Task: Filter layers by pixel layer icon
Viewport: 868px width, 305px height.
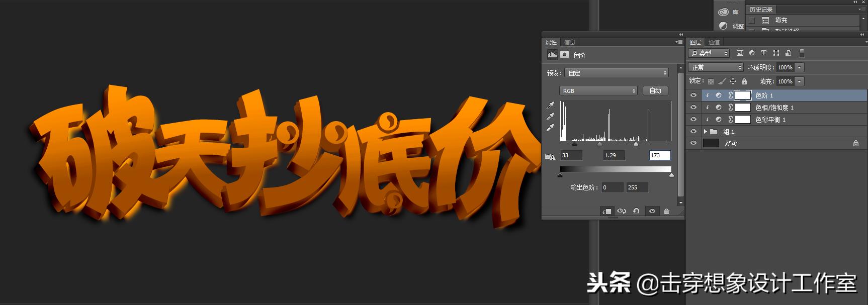Action: pos(740,53)
